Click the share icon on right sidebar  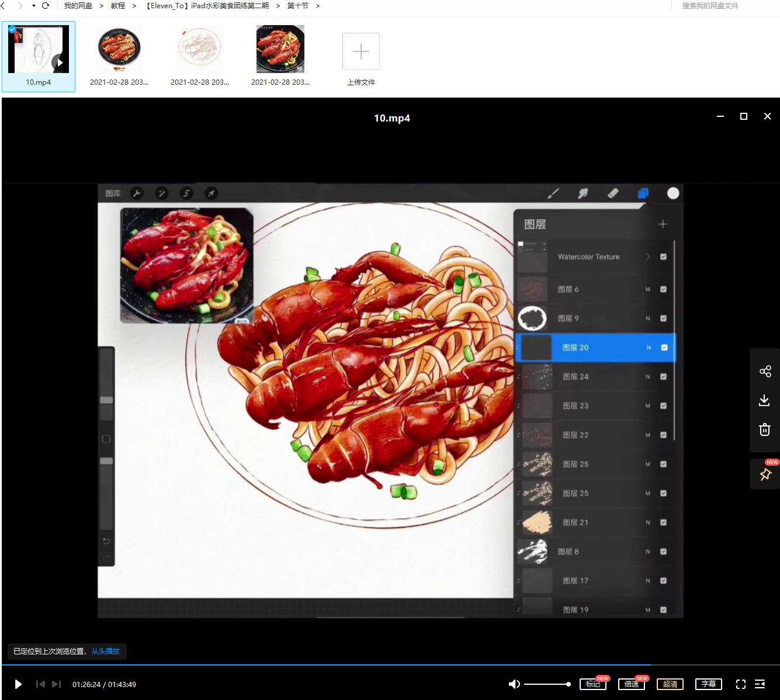click(x=765, y=372)
